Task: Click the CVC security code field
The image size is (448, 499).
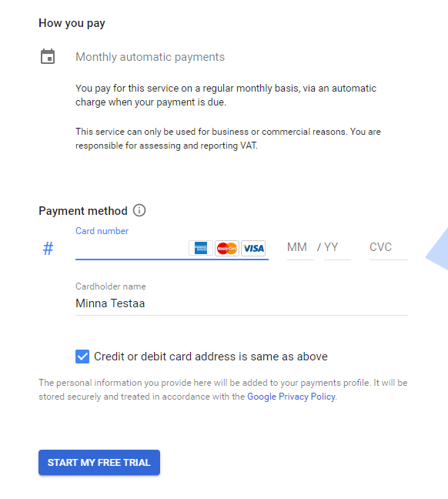Action: coord(389,248)
